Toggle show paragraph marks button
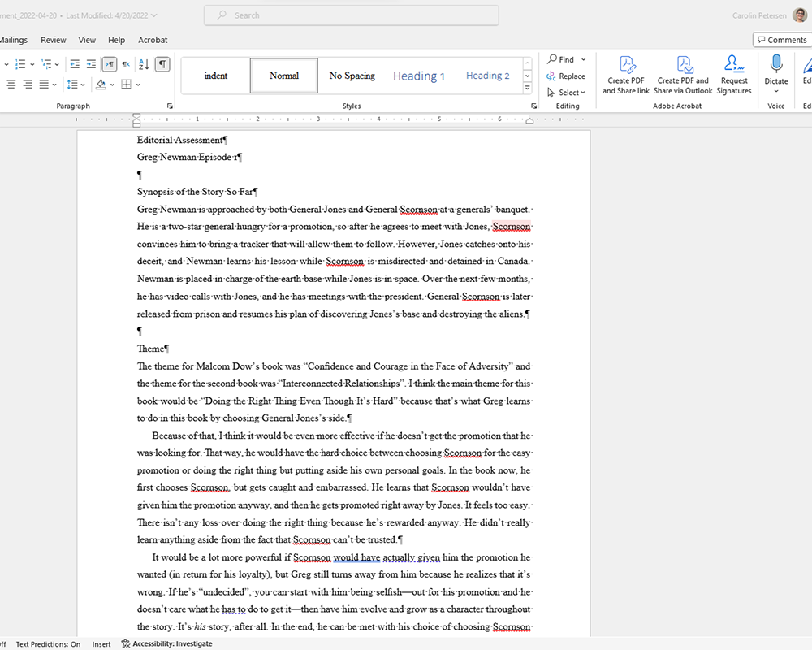The width and height of the screenshot is (812, 650). click(162, 64)
